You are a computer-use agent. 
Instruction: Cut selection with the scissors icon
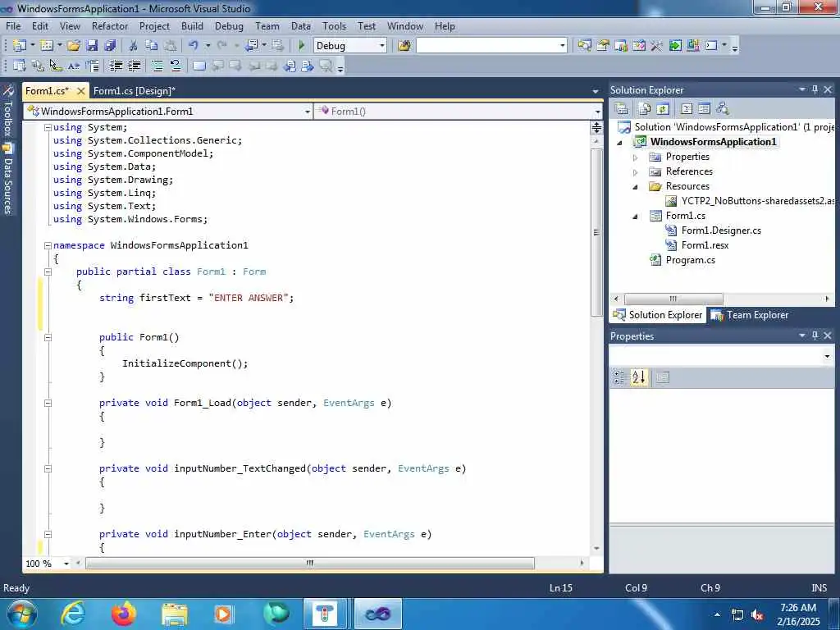134,46
